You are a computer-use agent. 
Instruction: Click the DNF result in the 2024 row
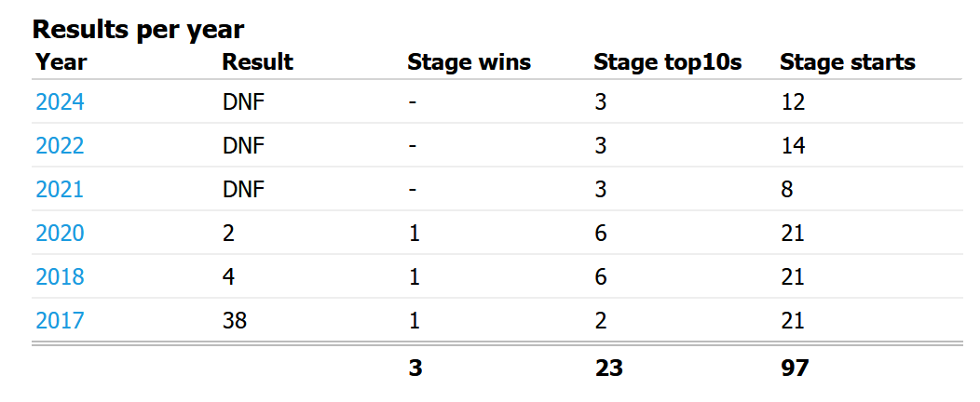[243, 101]
